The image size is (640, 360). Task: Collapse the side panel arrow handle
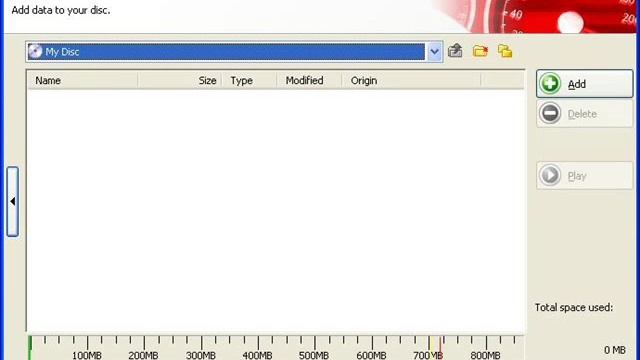pos(13,201)
